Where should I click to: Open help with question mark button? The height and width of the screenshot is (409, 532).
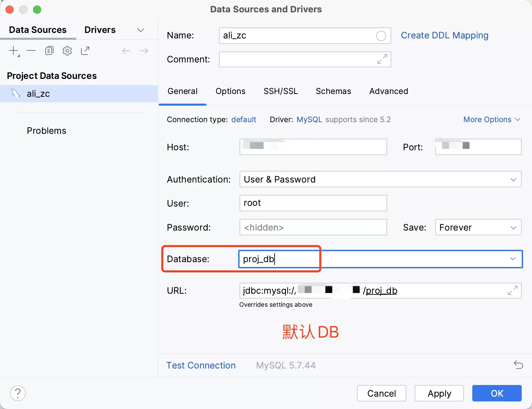(18, 393)
